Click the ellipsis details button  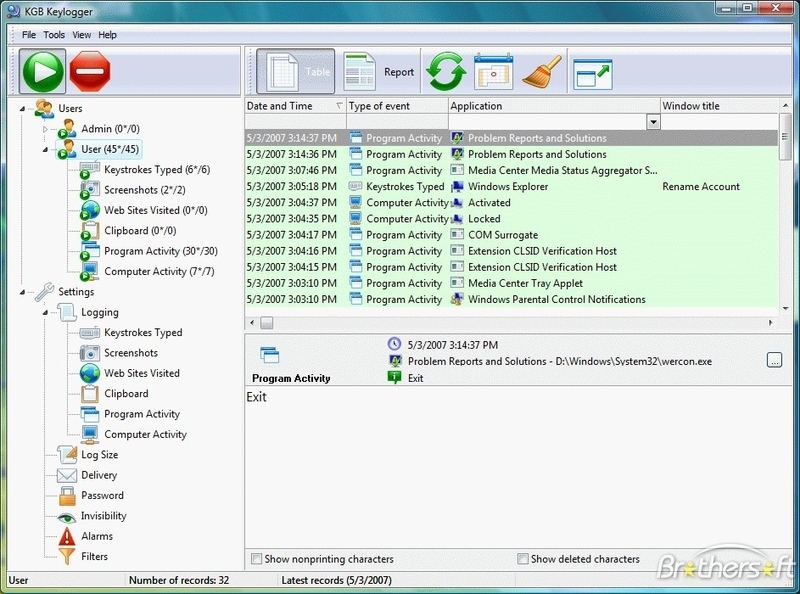click(x=774, y=360)
